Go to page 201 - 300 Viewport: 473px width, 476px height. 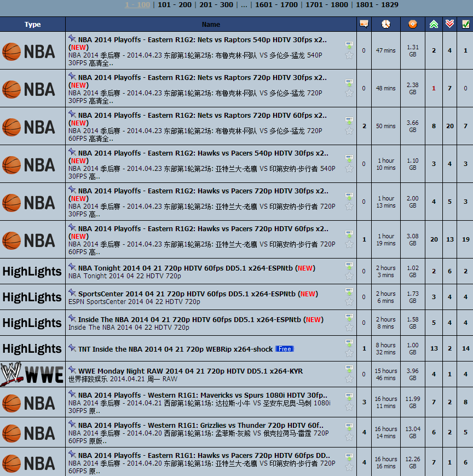tap(216, 5)
